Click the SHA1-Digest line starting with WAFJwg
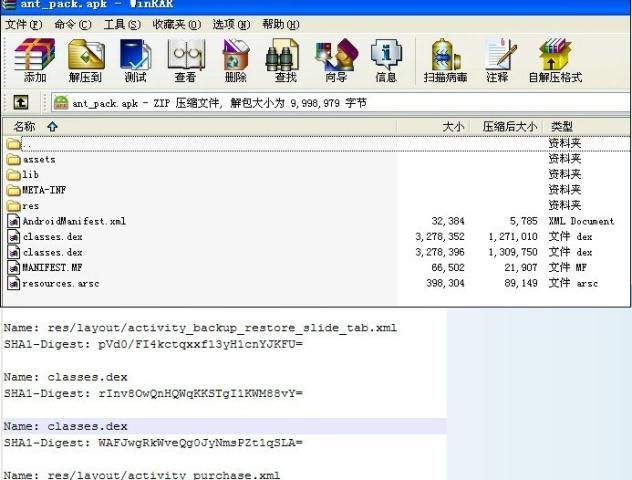The width and height of the screenshot is (632, 480). click(153, 443)
